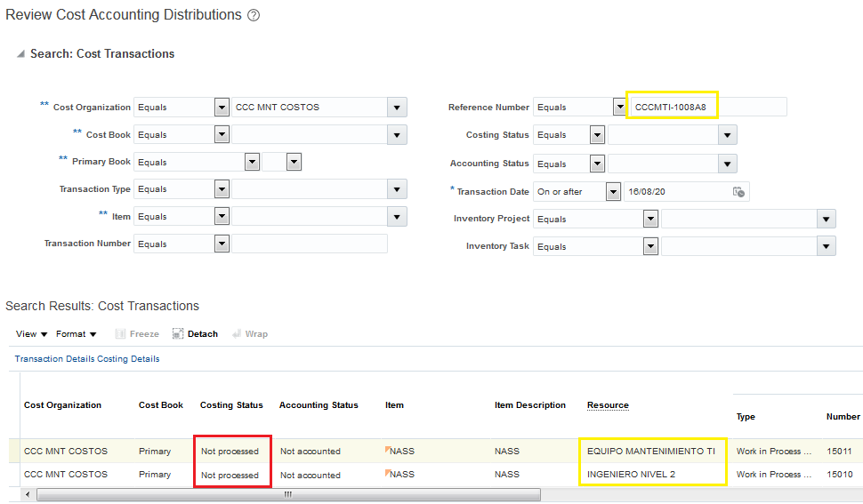This screenshot has width=863, height=504.
Task: Click the Costing Status column header
Action: pos(231,405)
